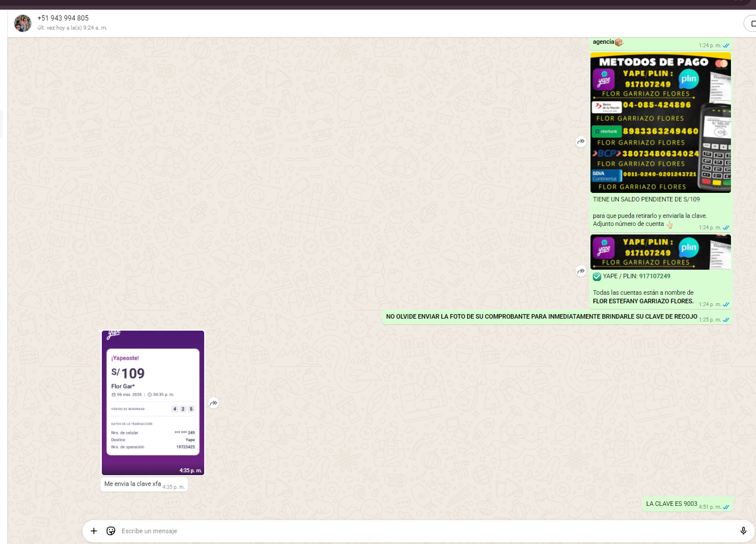
Task: Open the Yapeaste S/109 receipt picture
Action: point(152,402)
